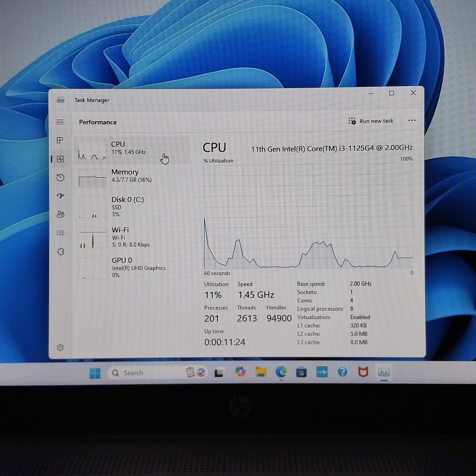Click the 'Virtualization:' label

point(314,317)
